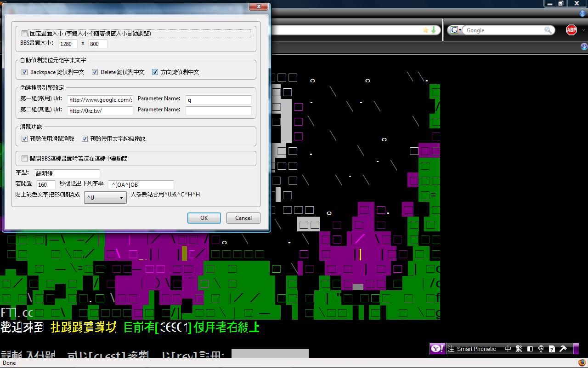
Task: Focus the first search engine Url field
Action: click(100, 100)
